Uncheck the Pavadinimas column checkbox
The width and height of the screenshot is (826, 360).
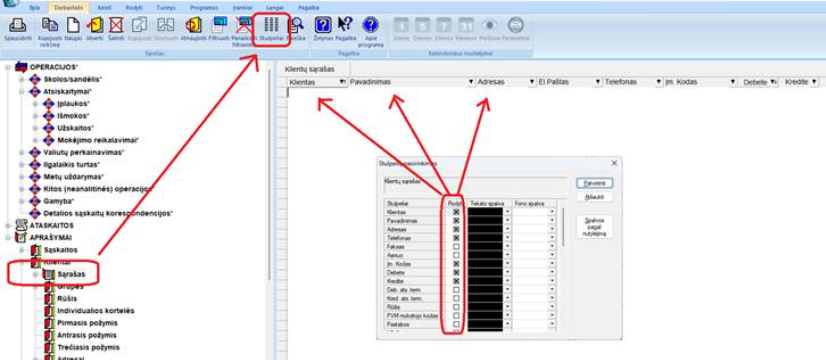[456, 221]
